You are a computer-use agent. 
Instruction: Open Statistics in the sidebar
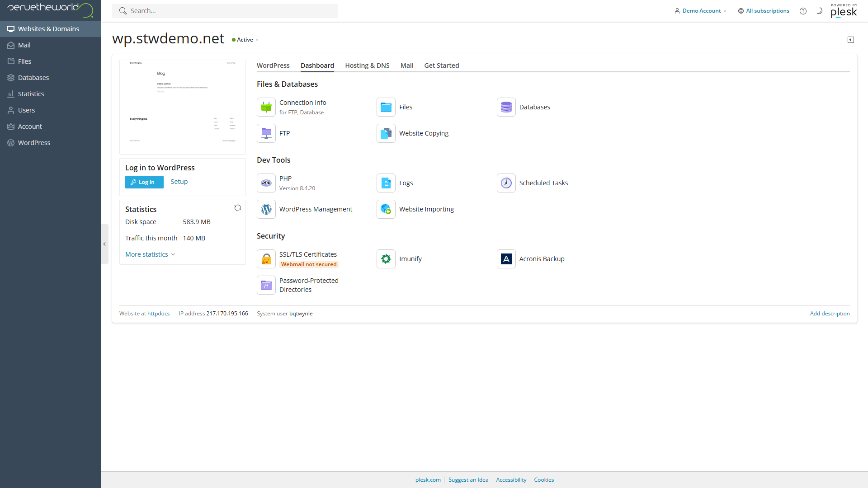(51, 94)
